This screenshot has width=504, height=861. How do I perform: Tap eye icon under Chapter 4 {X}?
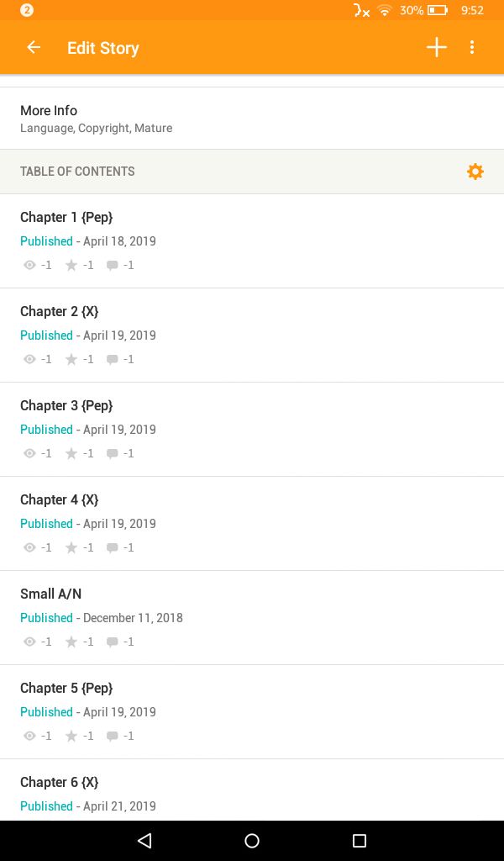pyautogui.click(x=29, y=547)
